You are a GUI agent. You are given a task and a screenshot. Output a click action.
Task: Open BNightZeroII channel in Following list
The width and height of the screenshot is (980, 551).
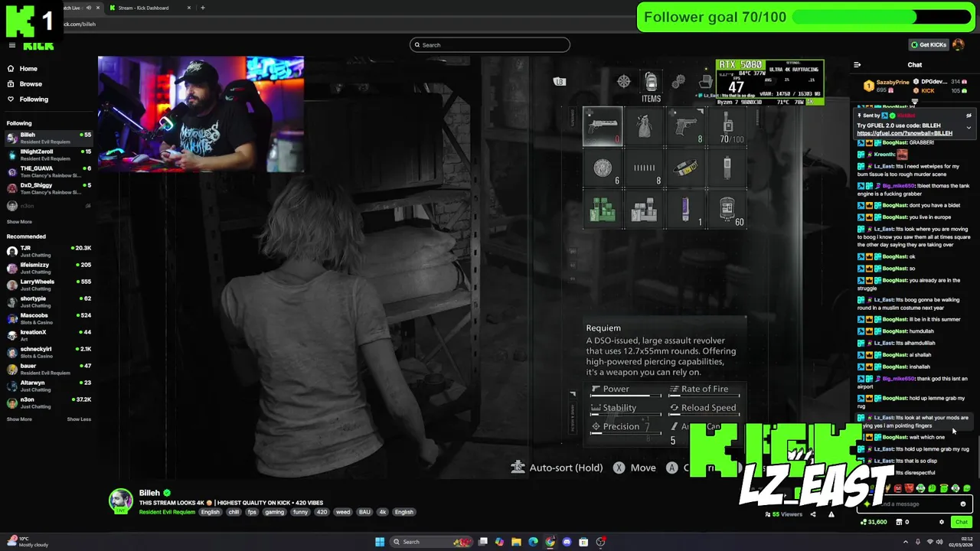[47, 155]
